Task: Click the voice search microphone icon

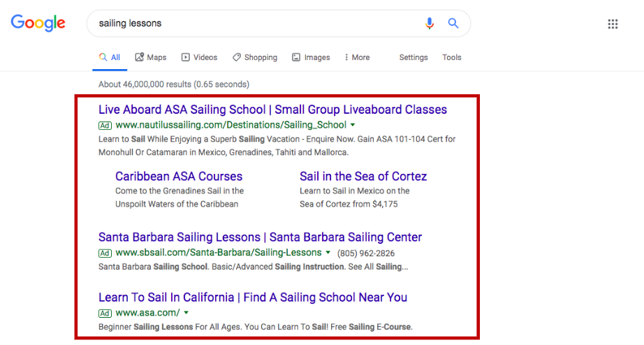Action: tap(430, 23)
